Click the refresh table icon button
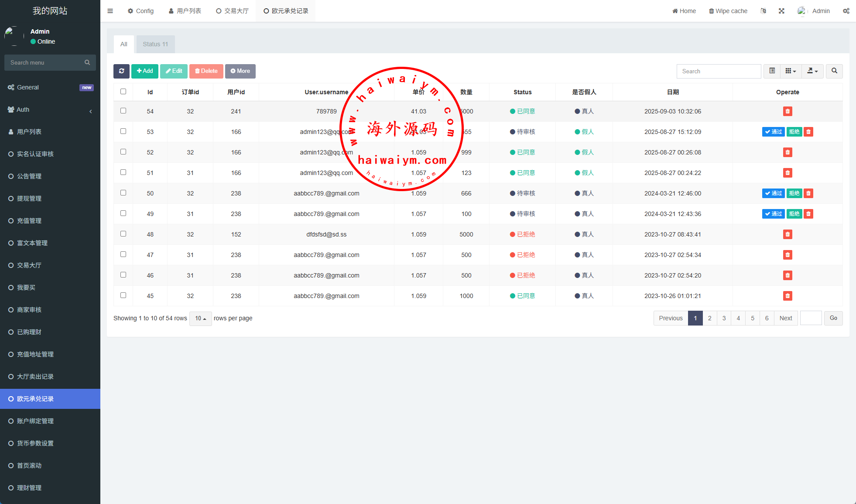The height and width of the screenshot is (504, 856). (121, 71)
